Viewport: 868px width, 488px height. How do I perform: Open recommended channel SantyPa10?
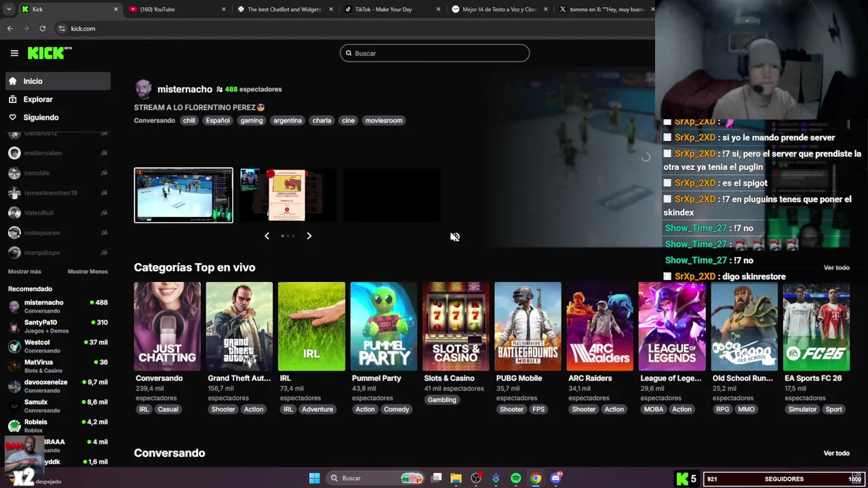point(58,326)
